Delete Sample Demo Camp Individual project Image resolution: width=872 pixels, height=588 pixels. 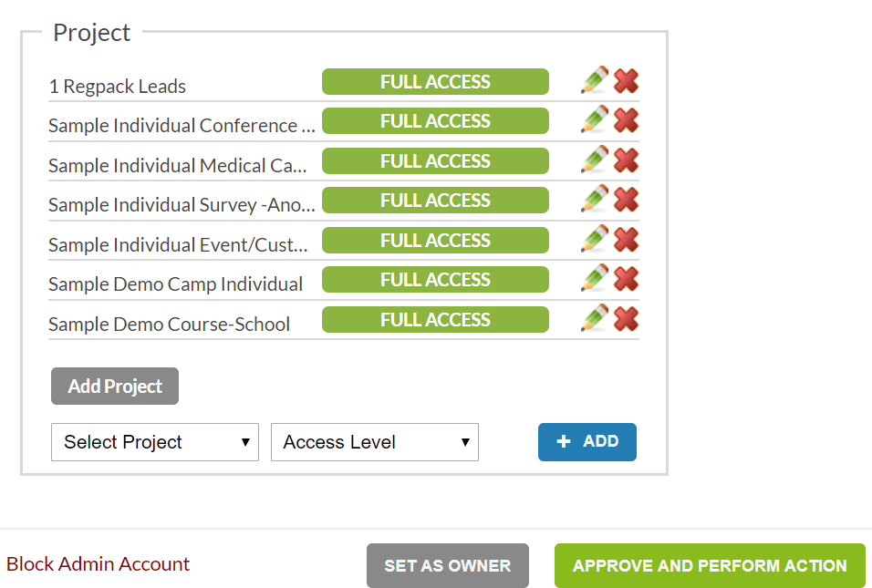[626, 279]
